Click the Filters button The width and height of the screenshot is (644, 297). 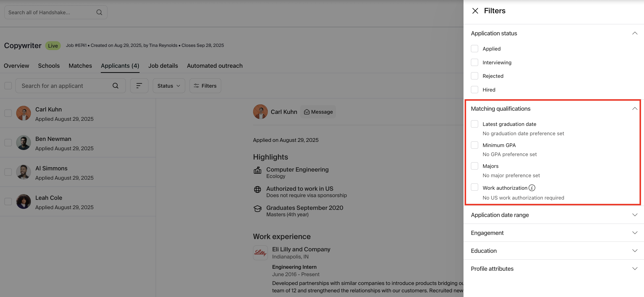click(x=205, y=86)
